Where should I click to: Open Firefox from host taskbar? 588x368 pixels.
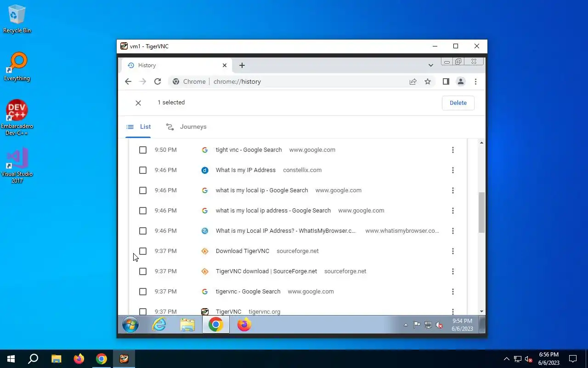click(79, 359)
